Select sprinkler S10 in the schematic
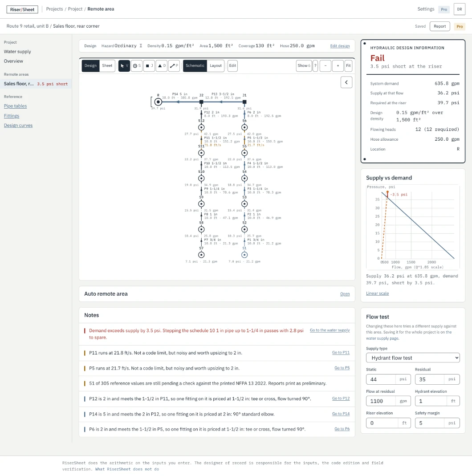 [201, 179]
